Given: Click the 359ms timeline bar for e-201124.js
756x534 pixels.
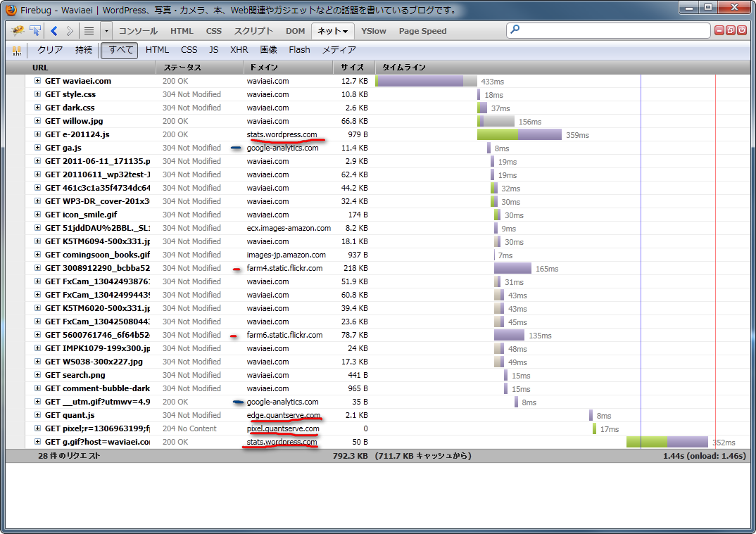Looking at the screenshot, I should 519,134.
